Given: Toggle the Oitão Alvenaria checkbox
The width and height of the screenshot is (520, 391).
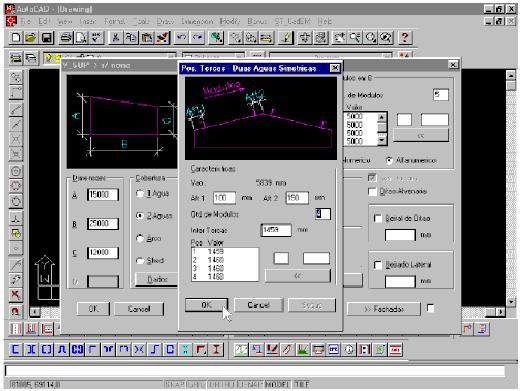Looking at the screenshot, I should point(373,191).
